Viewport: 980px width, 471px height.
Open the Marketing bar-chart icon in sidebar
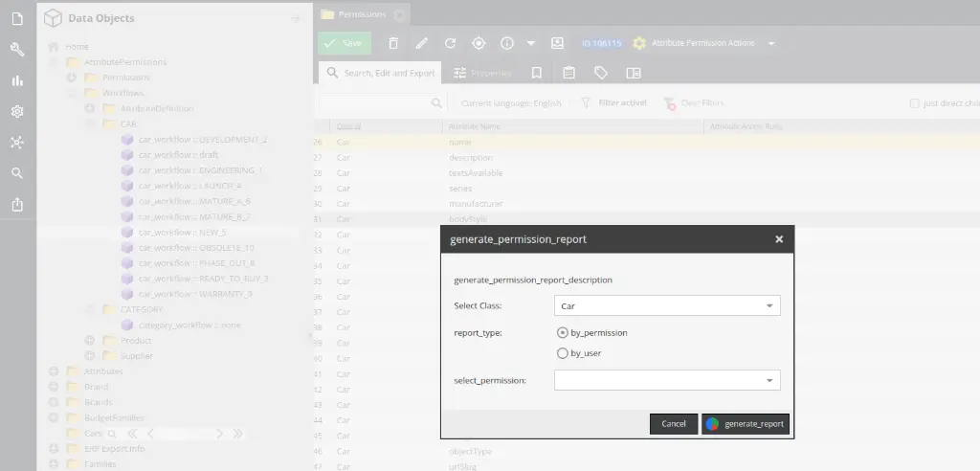click(x=17, y=80)
